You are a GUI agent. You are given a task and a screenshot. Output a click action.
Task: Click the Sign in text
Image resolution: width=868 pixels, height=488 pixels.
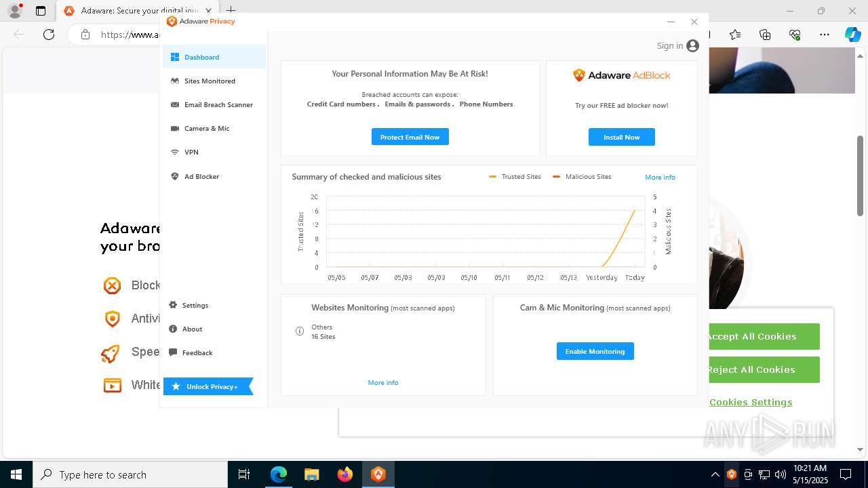[670, 45]
